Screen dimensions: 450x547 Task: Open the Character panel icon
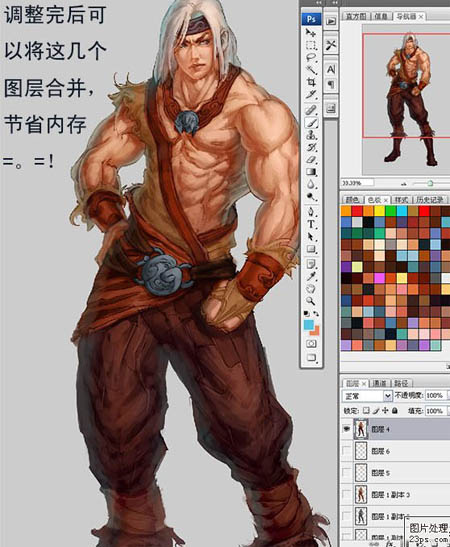331,69
